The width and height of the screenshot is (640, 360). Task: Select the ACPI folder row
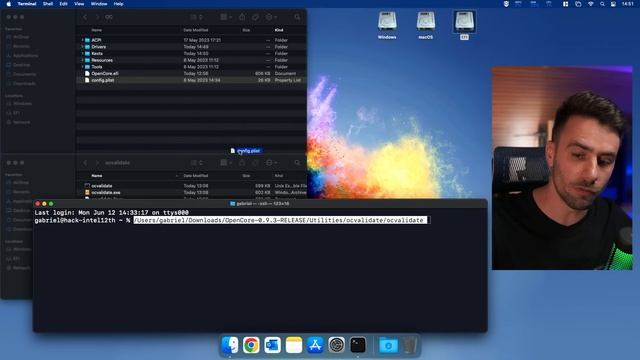pos(191,40)
